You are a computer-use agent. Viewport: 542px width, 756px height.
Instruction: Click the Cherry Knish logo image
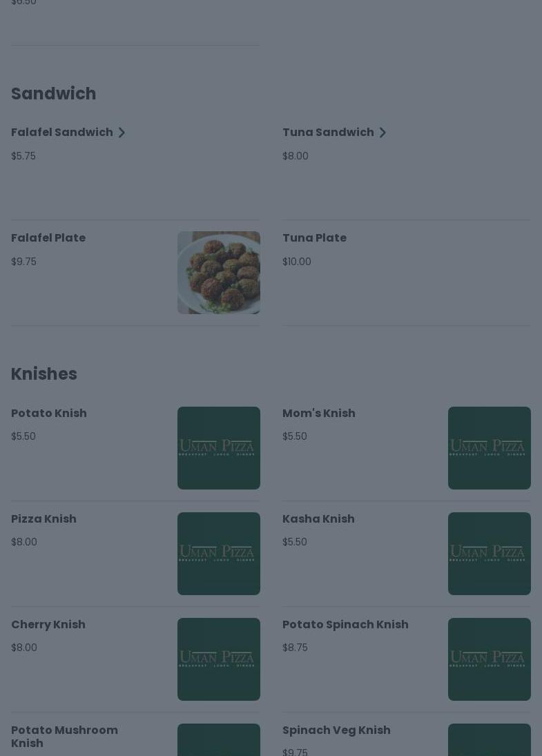[218, 659]
